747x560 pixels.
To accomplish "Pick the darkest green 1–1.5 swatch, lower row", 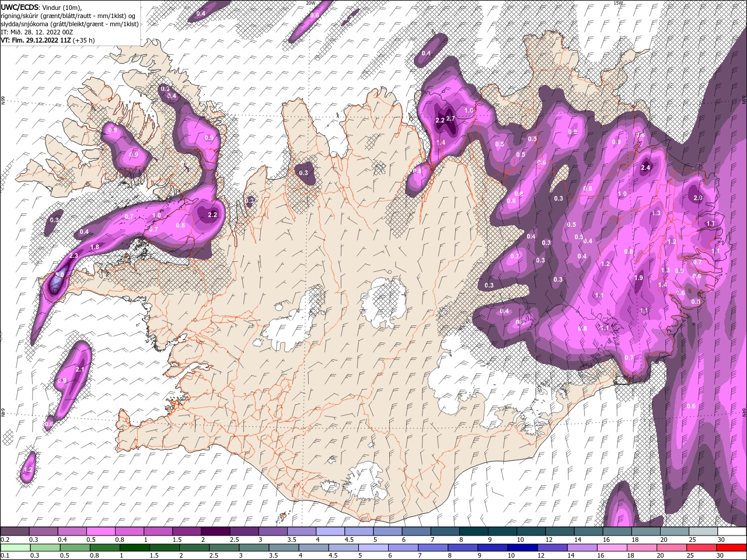I will pos(134,548).
